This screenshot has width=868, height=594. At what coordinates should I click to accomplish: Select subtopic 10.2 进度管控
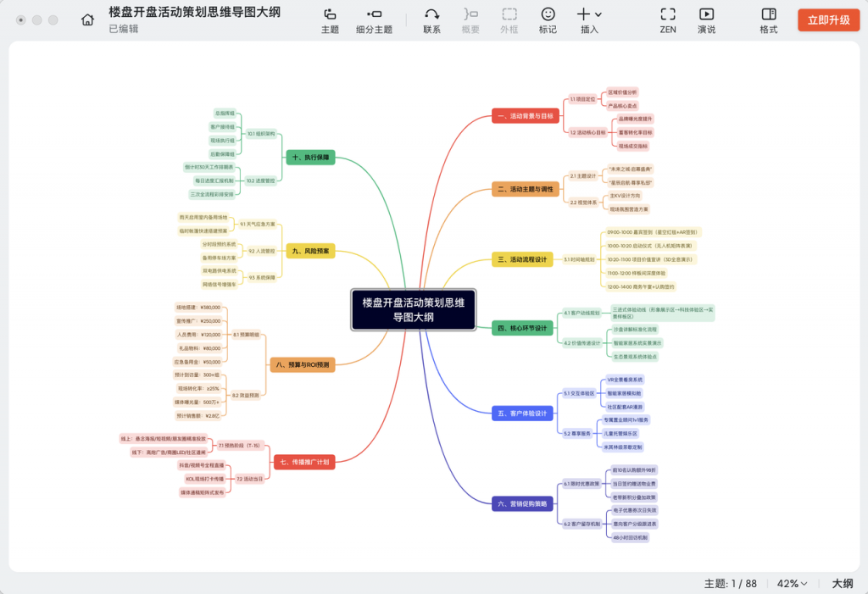pyautogui.click(x=261, y=181)
